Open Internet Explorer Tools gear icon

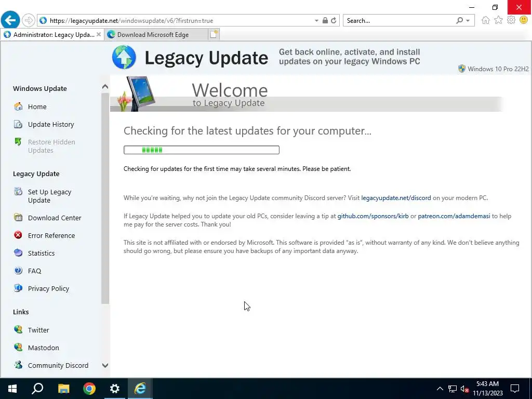click(511, 20)
